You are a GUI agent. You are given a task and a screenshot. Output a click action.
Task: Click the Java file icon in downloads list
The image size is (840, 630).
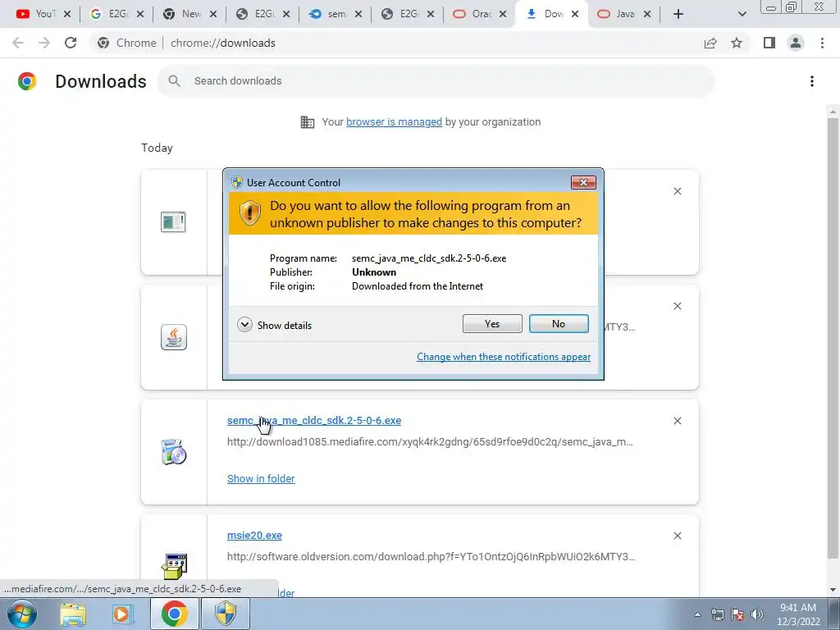[x=174, y=337]
